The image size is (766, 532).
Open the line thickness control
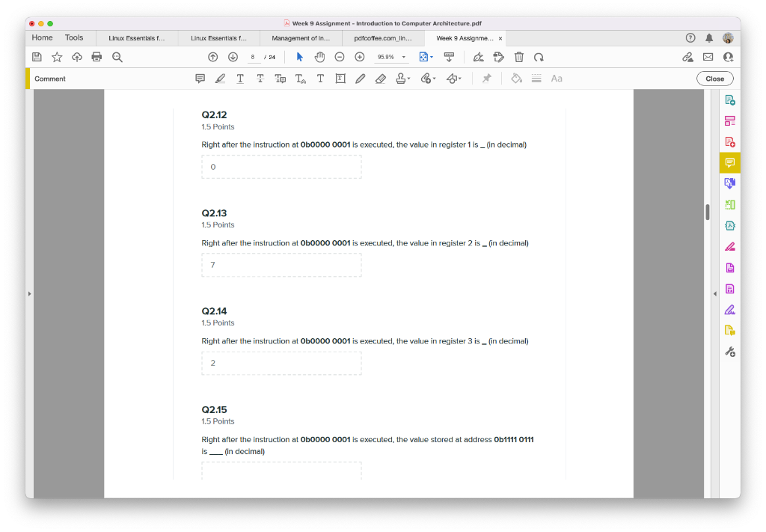pos(536,79)
